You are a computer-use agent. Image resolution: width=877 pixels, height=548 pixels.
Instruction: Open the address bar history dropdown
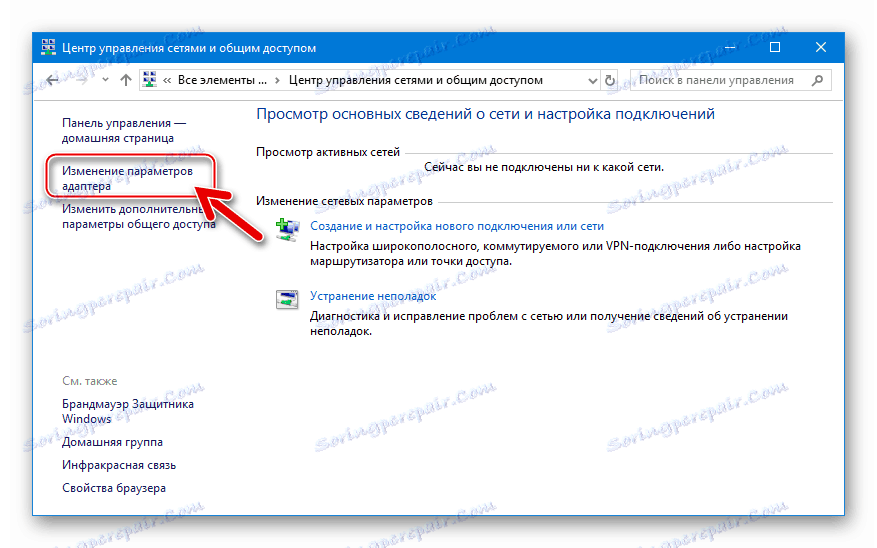click(x=593, y=81)
